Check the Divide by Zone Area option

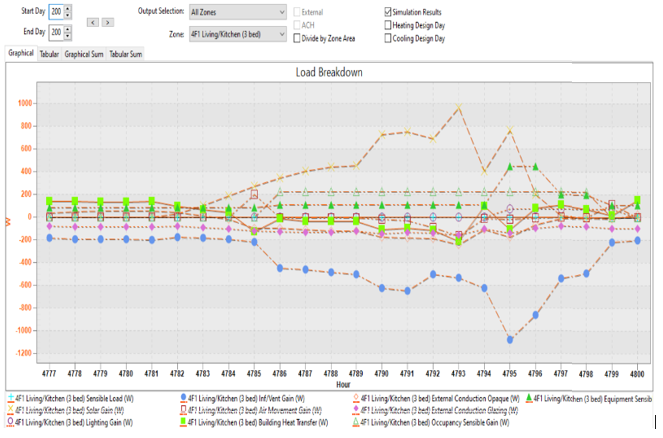coord(298,38)
